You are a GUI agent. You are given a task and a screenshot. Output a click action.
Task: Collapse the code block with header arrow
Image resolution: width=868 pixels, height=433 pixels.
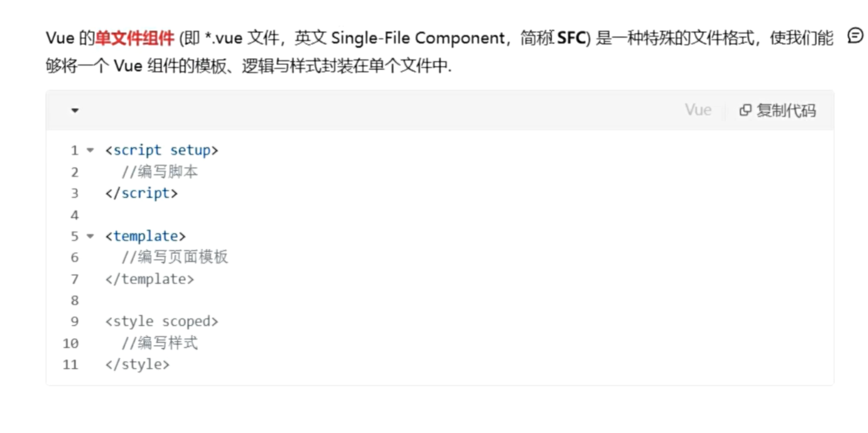point(75,111)
